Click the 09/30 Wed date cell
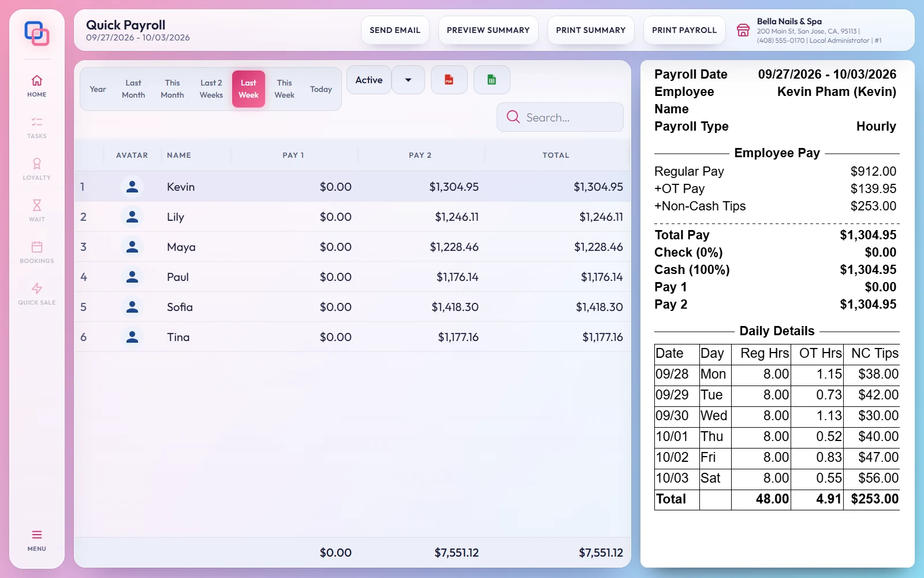This screenshot has height=578, width=924. click(677, 416)
